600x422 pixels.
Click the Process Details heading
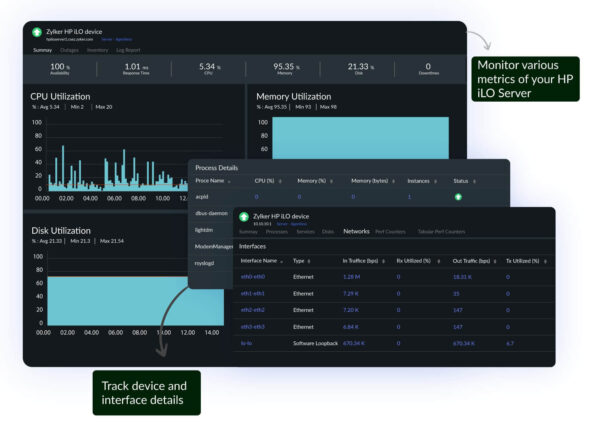click(x=217, y=168)
